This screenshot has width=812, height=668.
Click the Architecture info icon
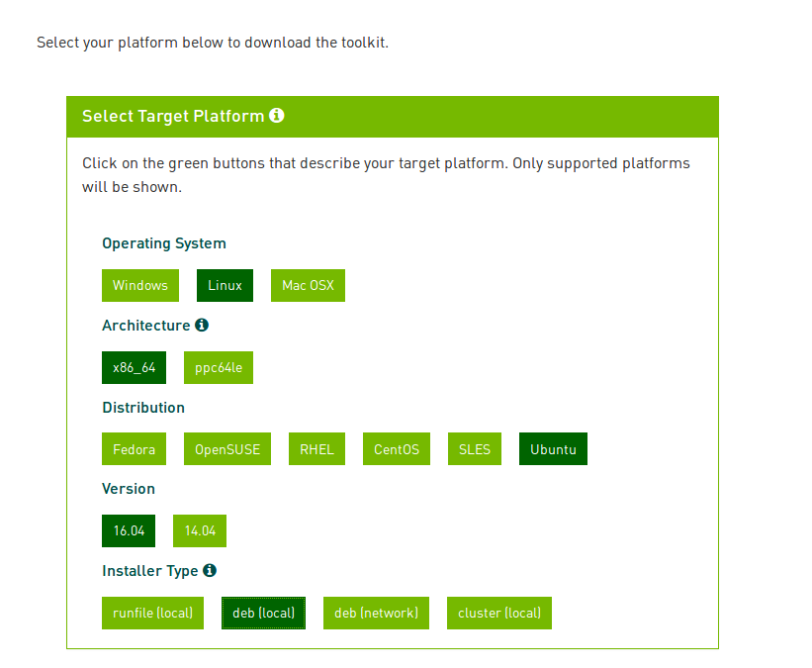[x=202, y=325]
